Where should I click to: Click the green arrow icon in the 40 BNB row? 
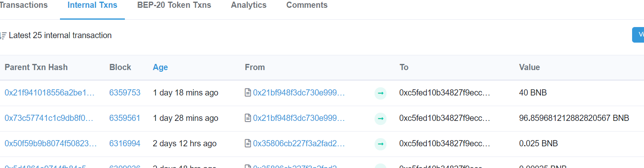coord(381,93)
